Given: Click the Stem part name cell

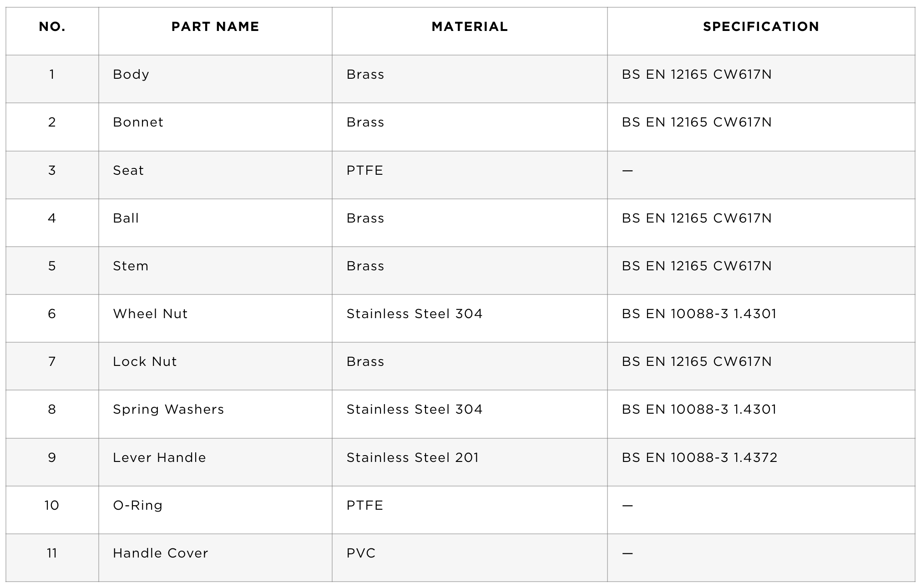Looking at the screenshot, I should point(215,270).
